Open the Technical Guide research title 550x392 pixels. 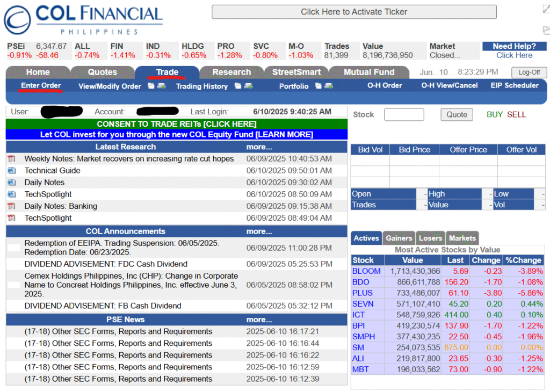tap(52, 171)
